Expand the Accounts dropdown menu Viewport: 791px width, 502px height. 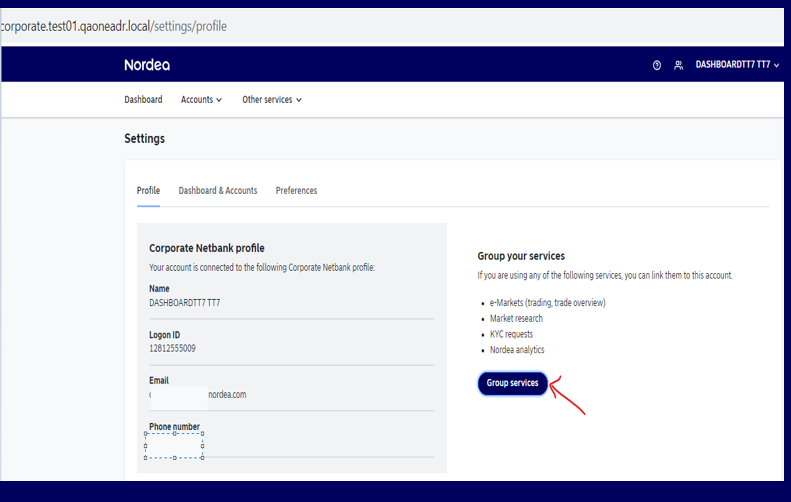201,99
